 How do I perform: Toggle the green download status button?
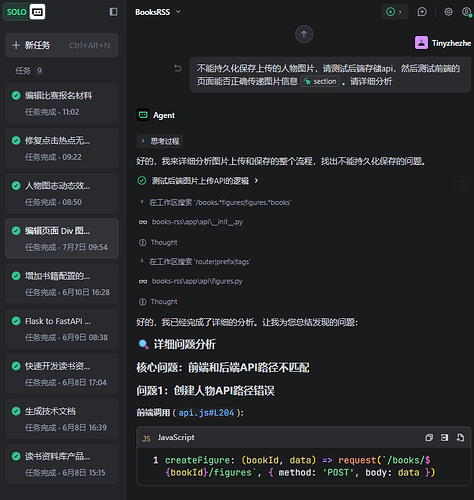(394, 12)
